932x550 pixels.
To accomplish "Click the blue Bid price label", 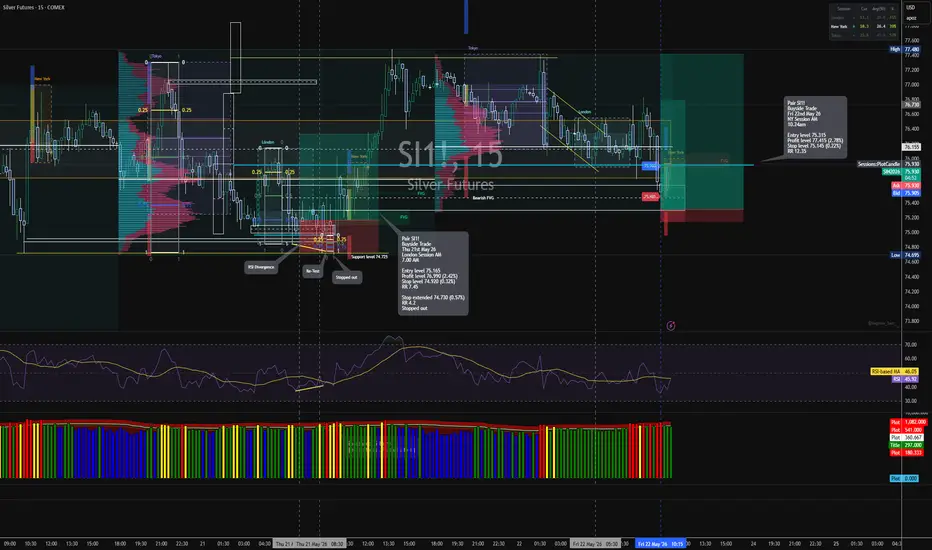I will click(x=905, y=193).
